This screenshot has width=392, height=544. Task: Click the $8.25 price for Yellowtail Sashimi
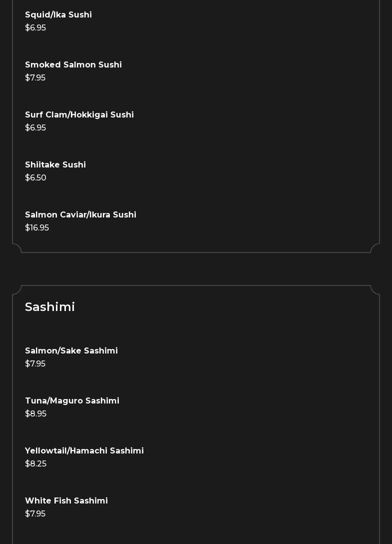click(x=35, y=464)
